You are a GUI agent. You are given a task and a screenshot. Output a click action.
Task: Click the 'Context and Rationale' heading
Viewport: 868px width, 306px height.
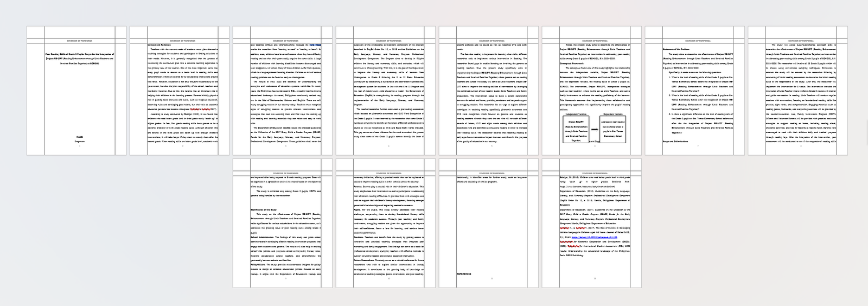click(x=158, y=44)
